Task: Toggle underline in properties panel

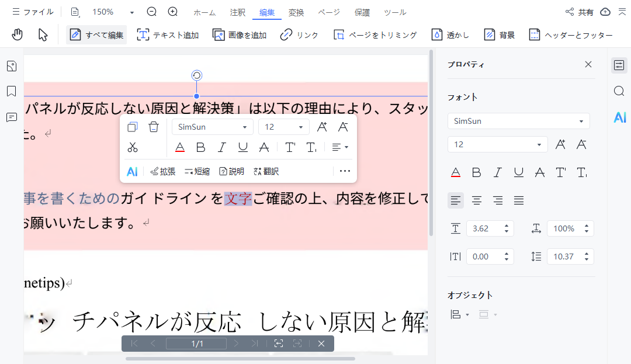Action: (x=518, y=172)
